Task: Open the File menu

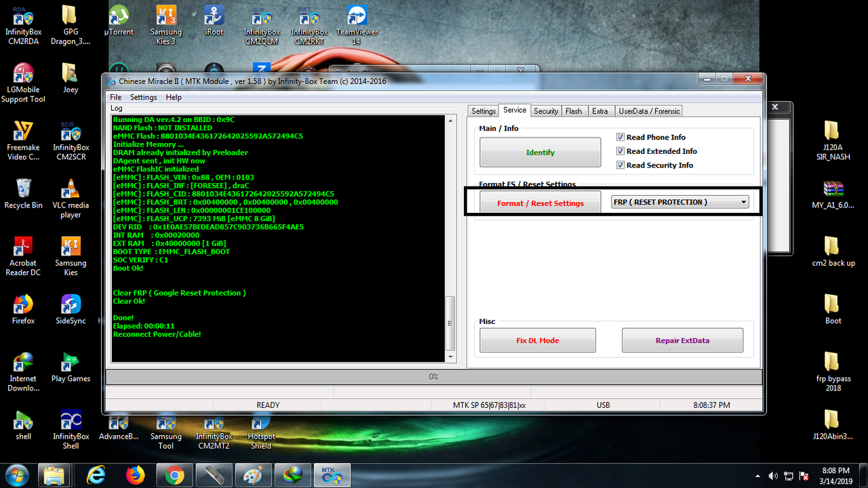Action: (x=115, y=97)
